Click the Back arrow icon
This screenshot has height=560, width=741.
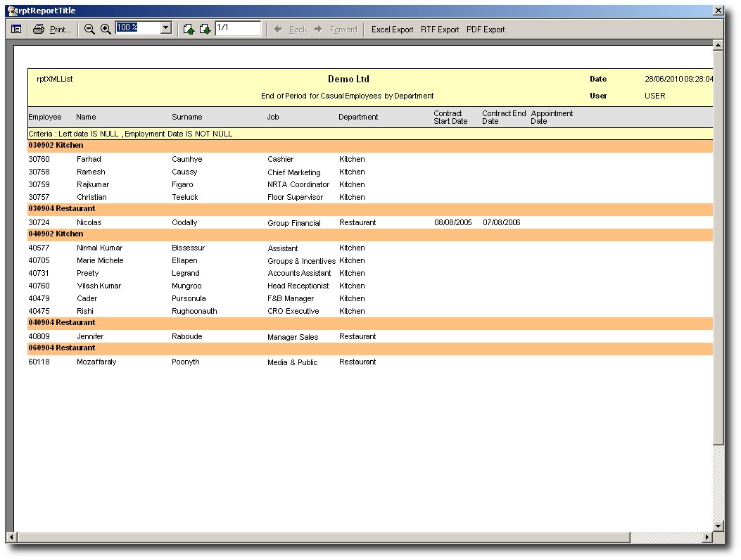pyautogui.click(x=278, y=30)
